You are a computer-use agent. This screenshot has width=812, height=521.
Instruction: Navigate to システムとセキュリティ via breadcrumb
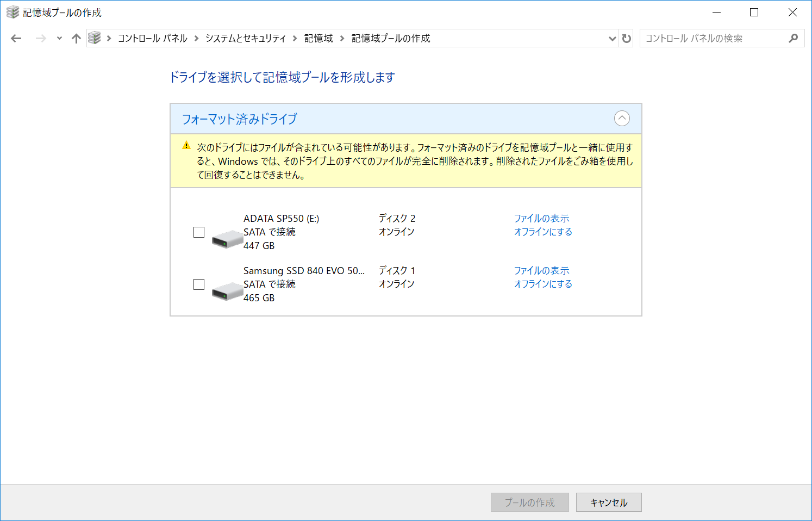[246, 38]
